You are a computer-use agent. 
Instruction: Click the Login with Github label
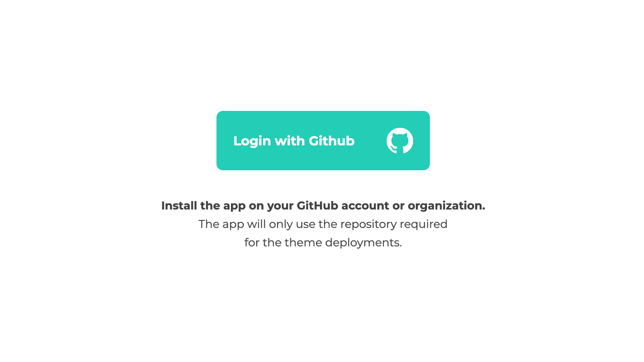tap(294, 141)
